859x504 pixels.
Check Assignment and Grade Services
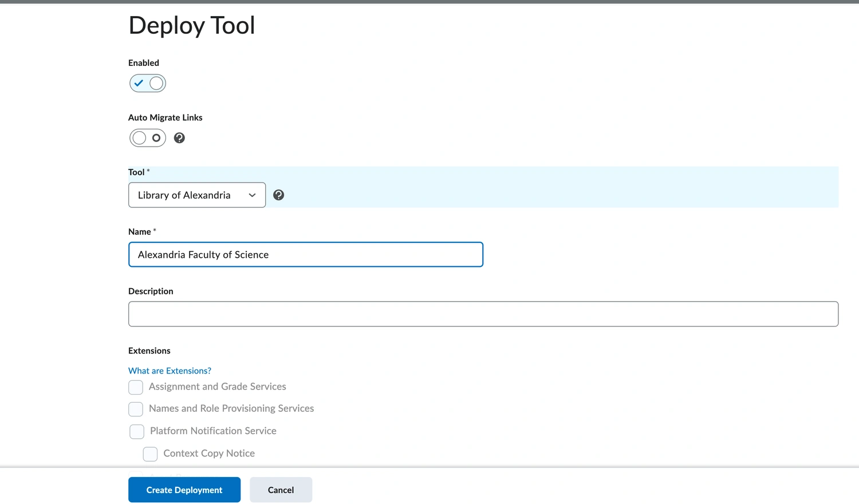[x=136, y=388]
